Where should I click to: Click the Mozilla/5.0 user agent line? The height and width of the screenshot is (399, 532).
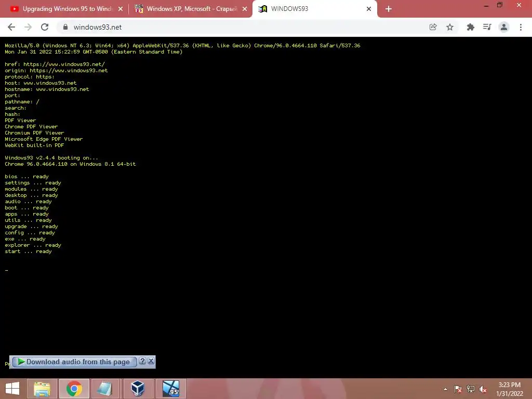click(182, 46)
